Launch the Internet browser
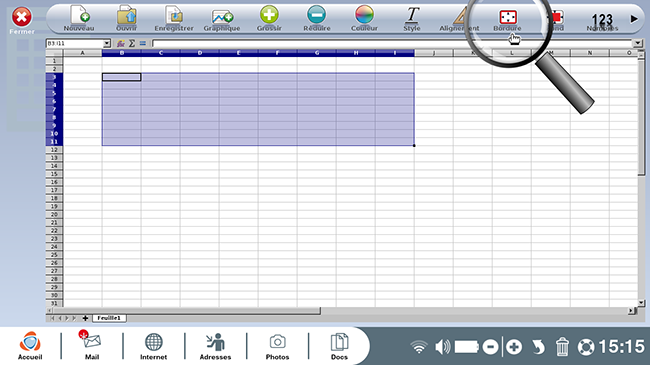The width and height of the screenshot is (650, 365). tap(153, 346)
